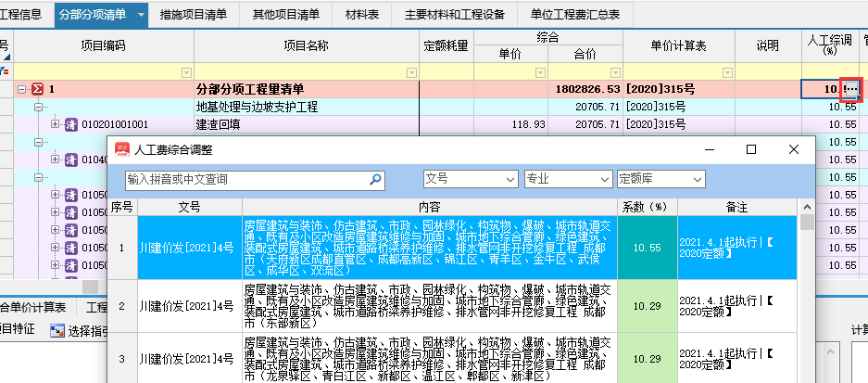Click the ellipsis button in 人工综调 cell
The height and width of the screenshot is (383, 868).
click(x=851, y=89)
